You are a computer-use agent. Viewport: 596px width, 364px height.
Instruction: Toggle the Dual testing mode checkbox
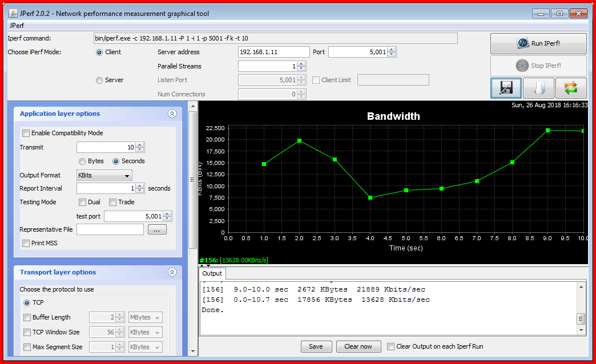tap(82, 202)
